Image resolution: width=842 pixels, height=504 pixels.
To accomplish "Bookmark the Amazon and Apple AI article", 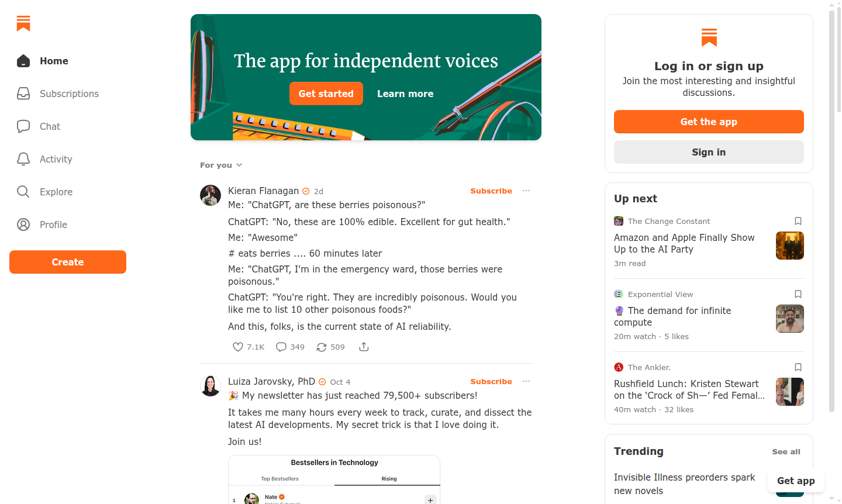I will (798, 221).
